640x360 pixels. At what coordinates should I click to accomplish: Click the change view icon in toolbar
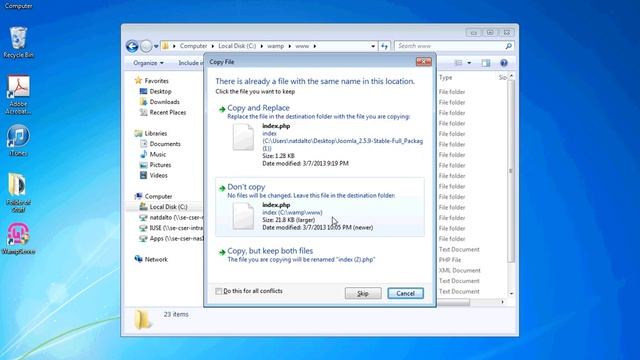[x=458, y=63]
